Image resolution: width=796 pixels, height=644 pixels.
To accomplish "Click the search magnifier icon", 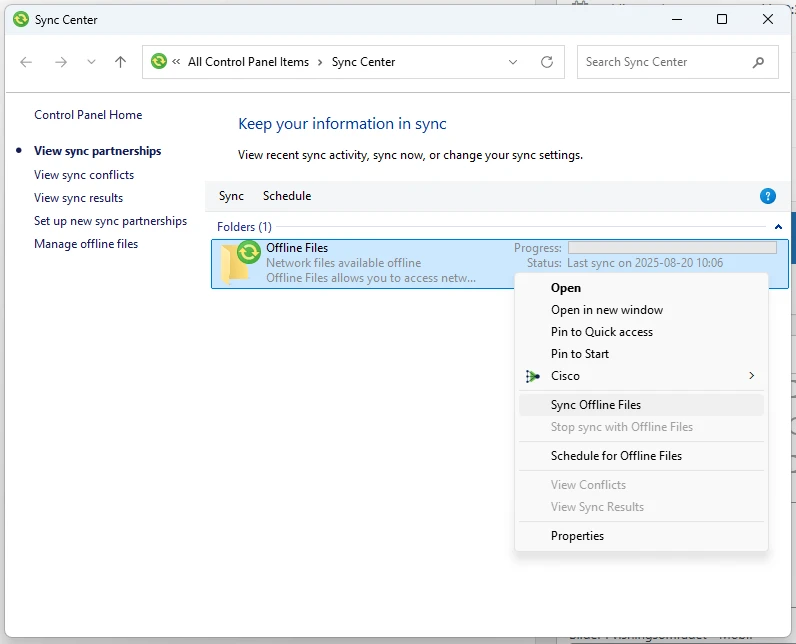I will pos(758,62).
